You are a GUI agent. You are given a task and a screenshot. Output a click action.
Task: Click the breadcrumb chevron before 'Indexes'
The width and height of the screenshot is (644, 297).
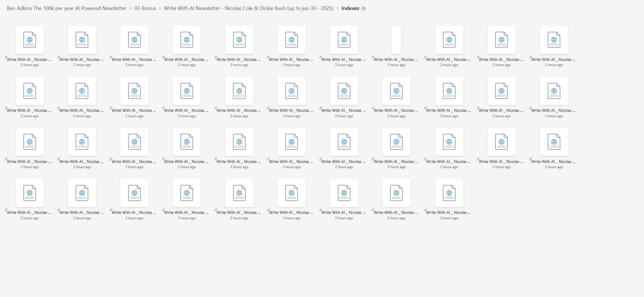(x=338, y=8)
